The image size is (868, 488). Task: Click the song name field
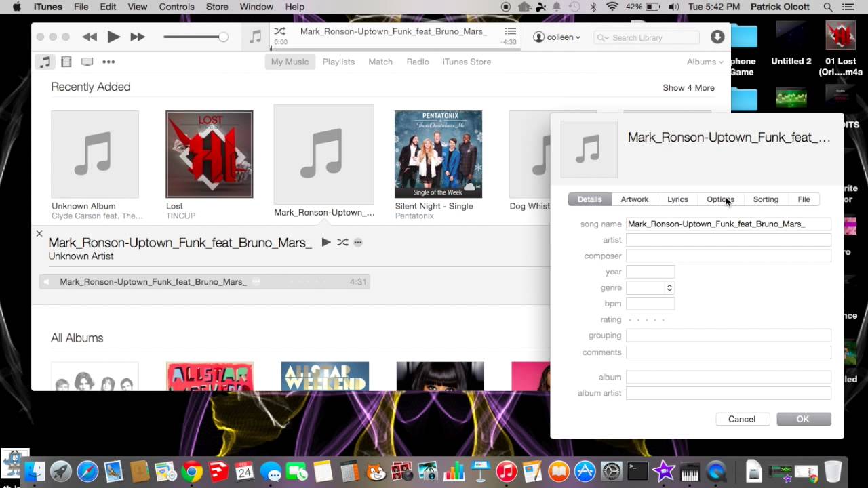pyautogui.click(x=728, y=224)
